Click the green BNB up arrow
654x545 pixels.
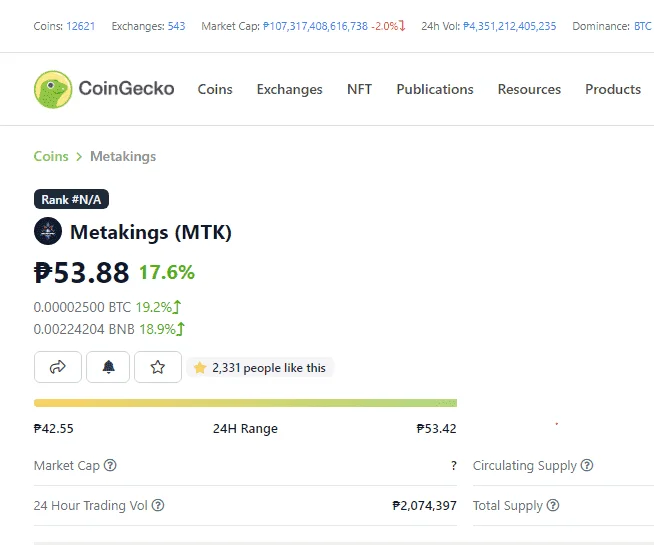(180, 329)
